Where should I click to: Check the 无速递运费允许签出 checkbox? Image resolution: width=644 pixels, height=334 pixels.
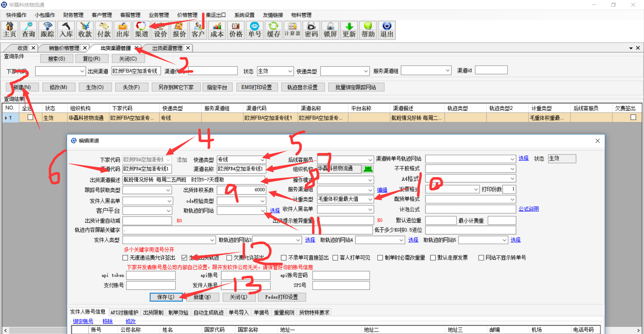tap(125, 258)
